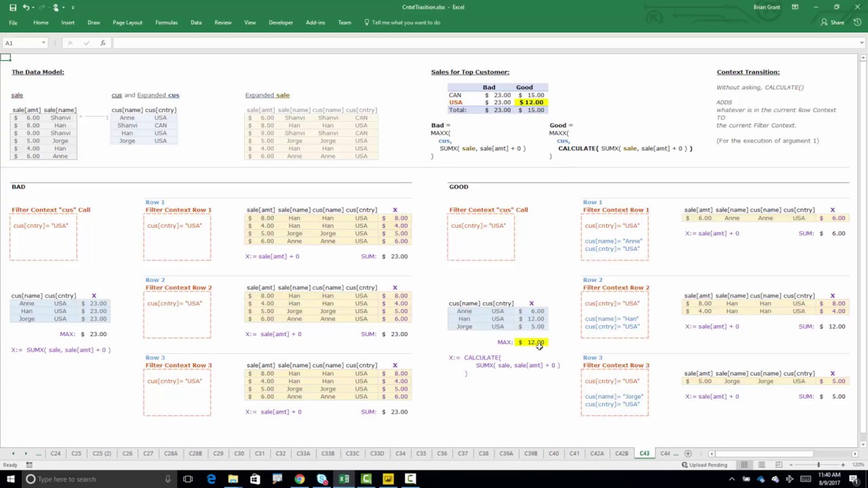Click into the formula bar input

485,43
